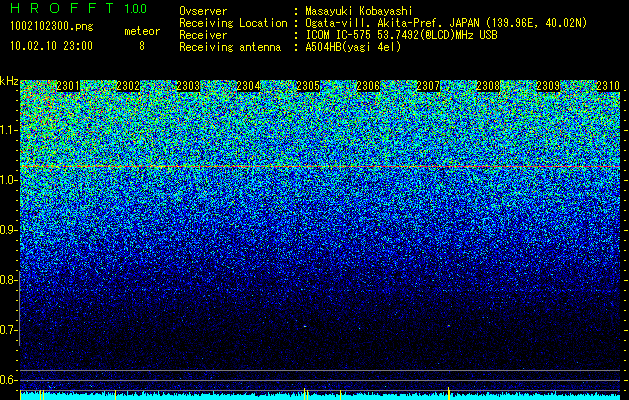
Task: Click the 0.7 frequency axis label
Action: click(x=9, y=330)
